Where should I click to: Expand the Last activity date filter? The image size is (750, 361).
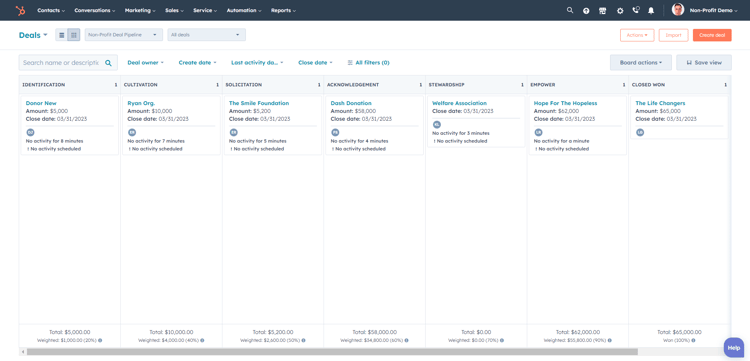257,63
